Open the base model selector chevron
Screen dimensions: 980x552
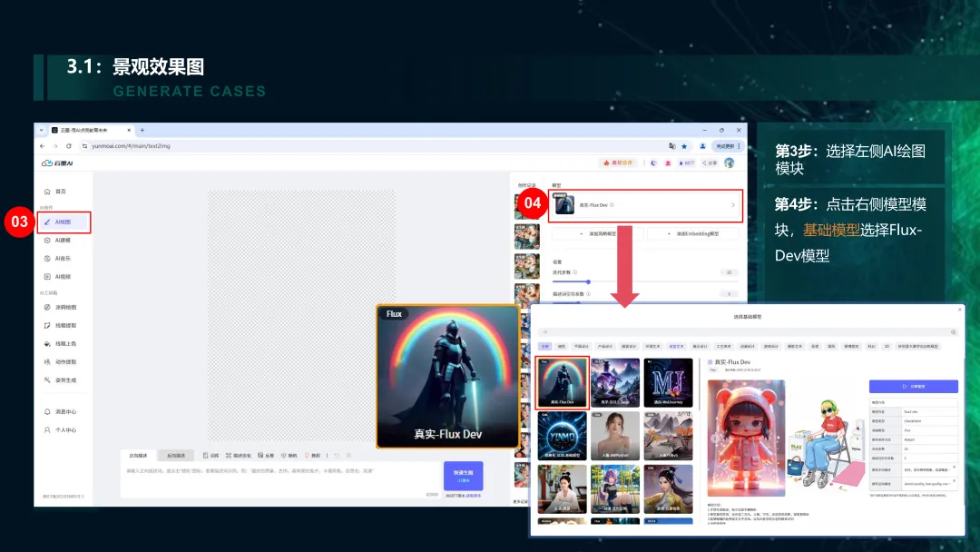click(x=733, y=205)
